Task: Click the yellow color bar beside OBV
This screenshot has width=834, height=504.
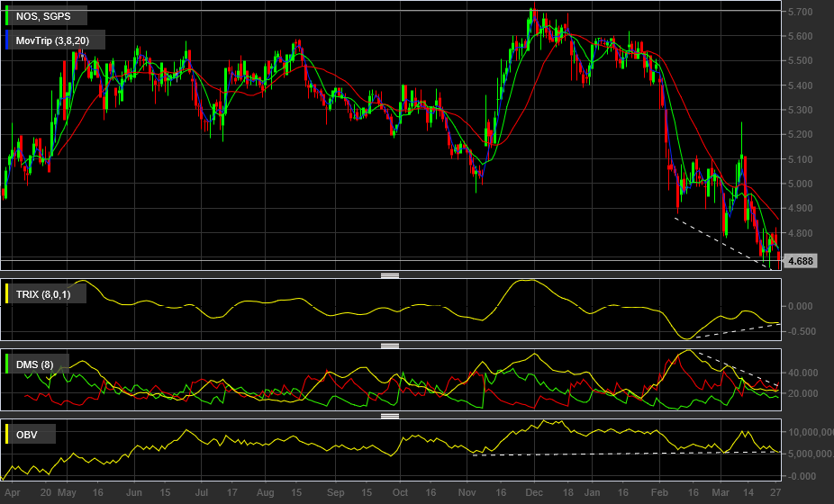Action: [7, 436]
